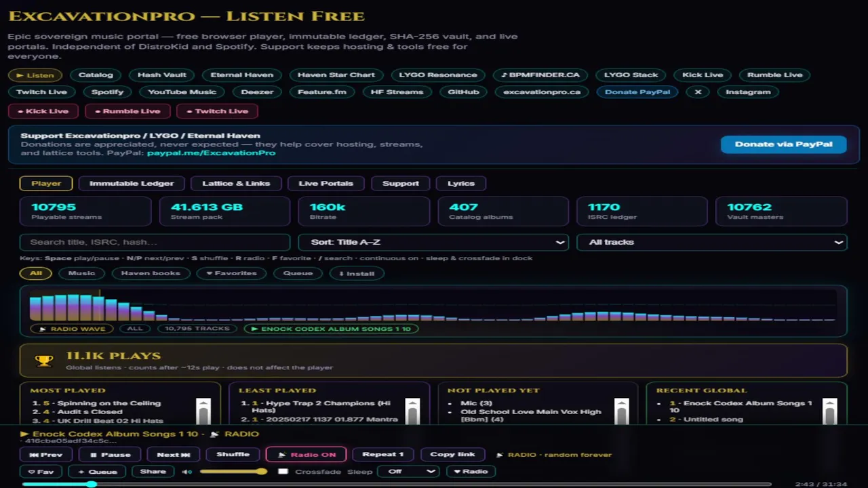Image resolution: width=868 pixels, height=488 pixels.
Task: Click the Install filter chip with download arrow
Action: (x=357, y=273)
